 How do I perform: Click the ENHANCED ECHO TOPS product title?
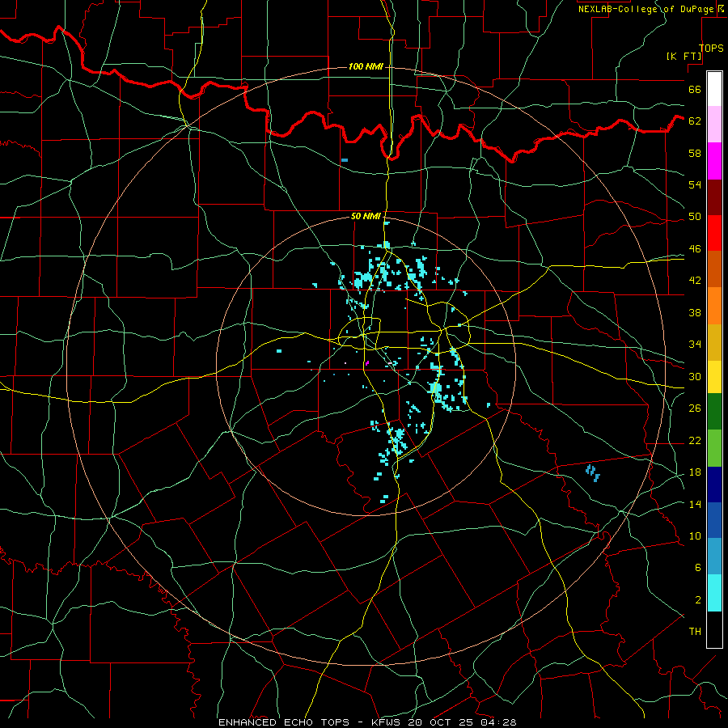point(284,722)
